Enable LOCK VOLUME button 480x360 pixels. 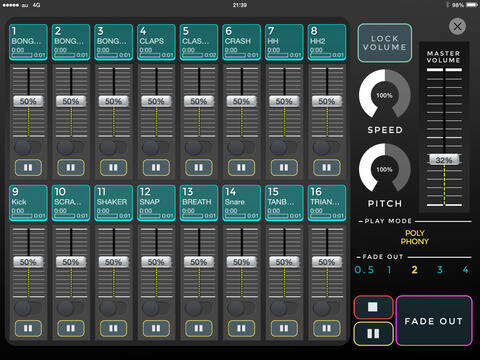point(385,43)
